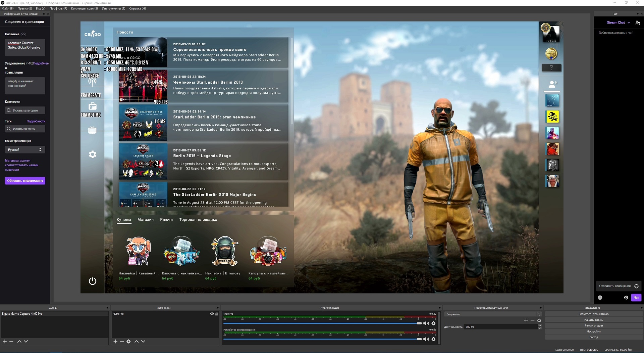Move the source down in Источники
This screenshot has width=644, height=353.
click(143, 341)
